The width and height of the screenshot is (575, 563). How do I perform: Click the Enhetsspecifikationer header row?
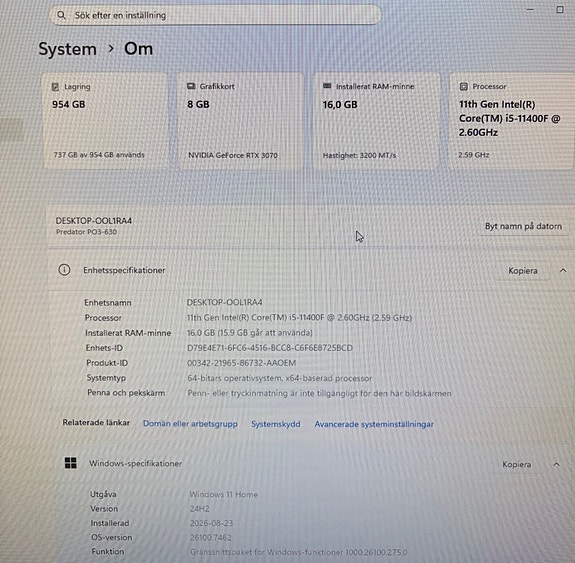pos(311,271)
